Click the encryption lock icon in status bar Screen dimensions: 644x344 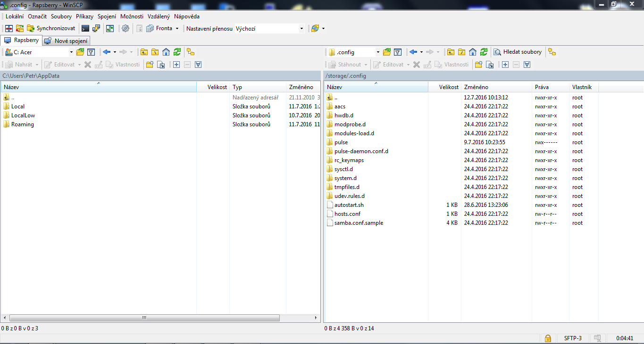tap(548, 338)
